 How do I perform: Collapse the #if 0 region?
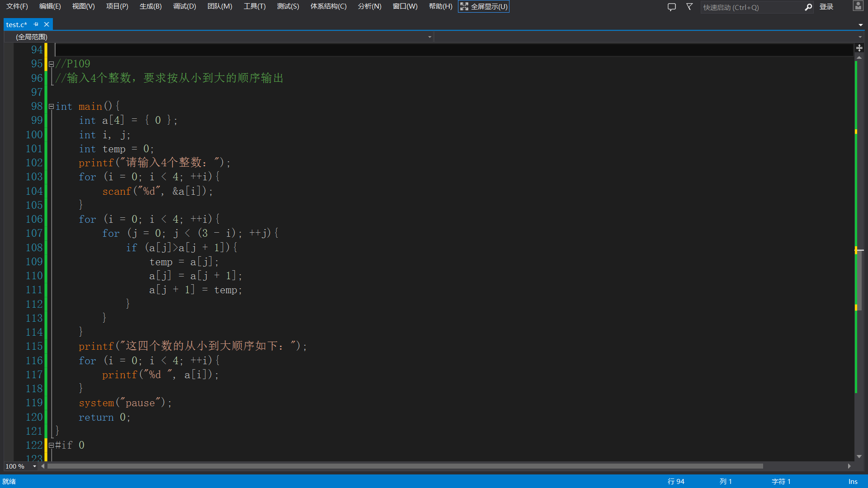tap(51, 446)
